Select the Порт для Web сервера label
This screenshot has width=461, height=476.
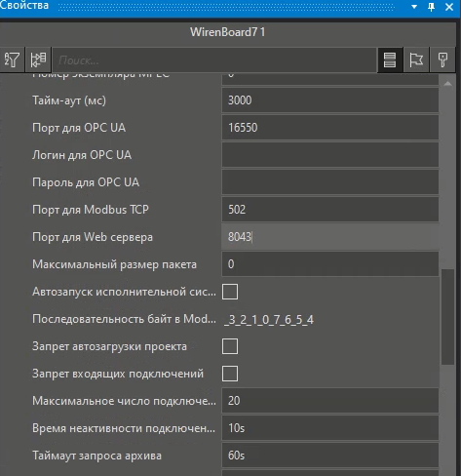[93, 237]
